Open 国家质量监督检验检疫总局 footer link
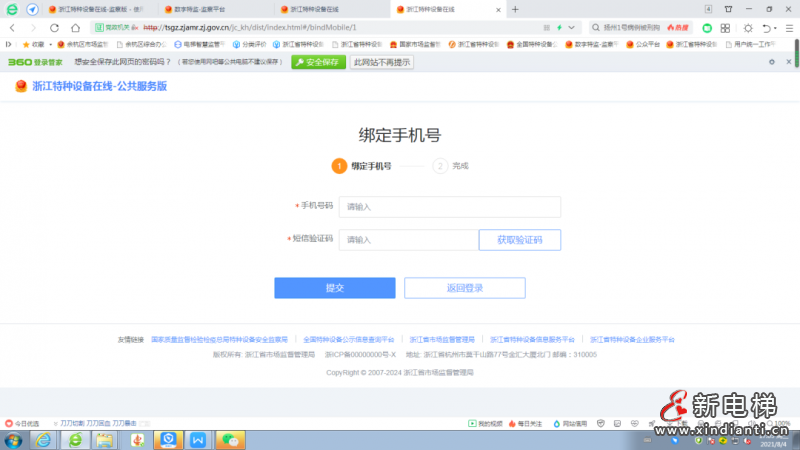The height and width of the screenshot is (450, 800). 219,339
